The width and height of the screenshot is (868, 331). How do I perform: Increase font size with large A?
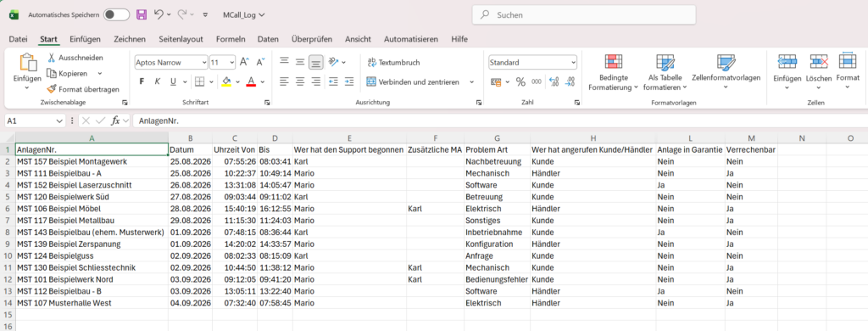pyautogui.click(x=245, y=63)
